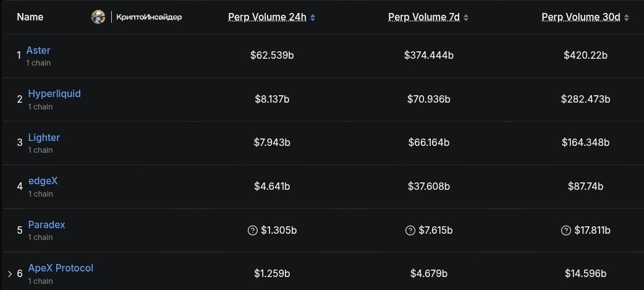Image resolution: width=644 pixels, height=290 pixels.
Task: Open the Hyperliquid protocol link
Action: tap(54, 94)
